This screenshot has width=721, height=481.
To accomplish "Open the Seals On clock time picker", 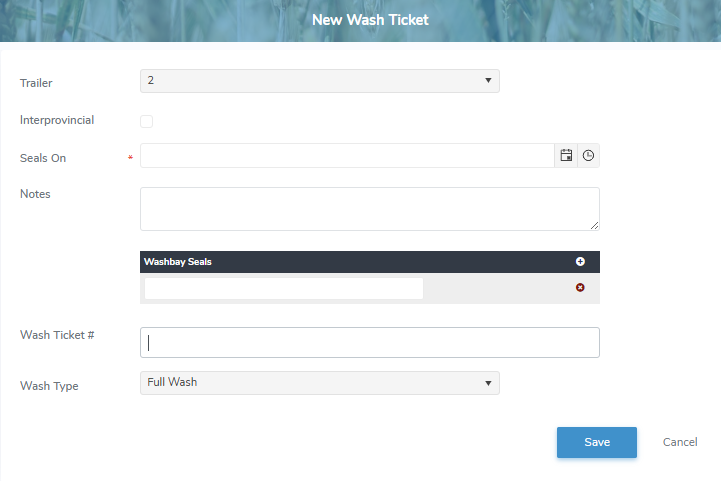I will [588, 155].
